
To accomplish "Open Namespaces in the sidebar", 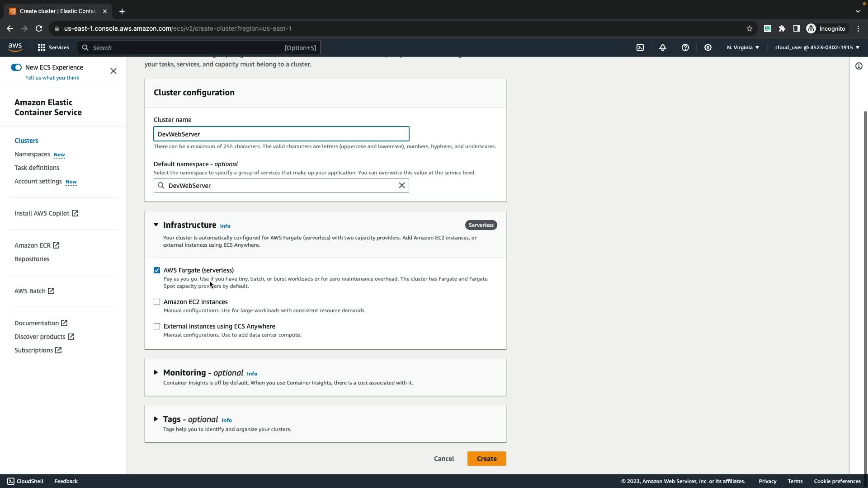I will click(x=32, y=154).
